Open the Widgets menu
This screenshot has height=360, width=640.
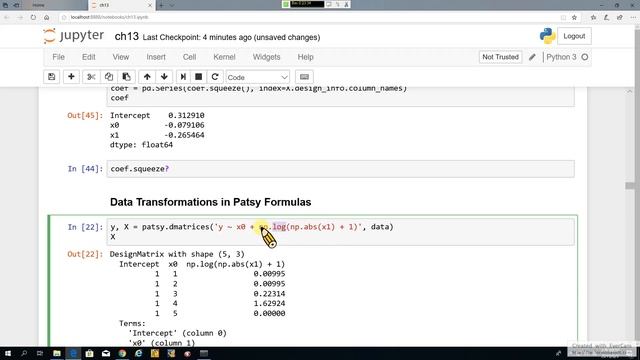267,57
